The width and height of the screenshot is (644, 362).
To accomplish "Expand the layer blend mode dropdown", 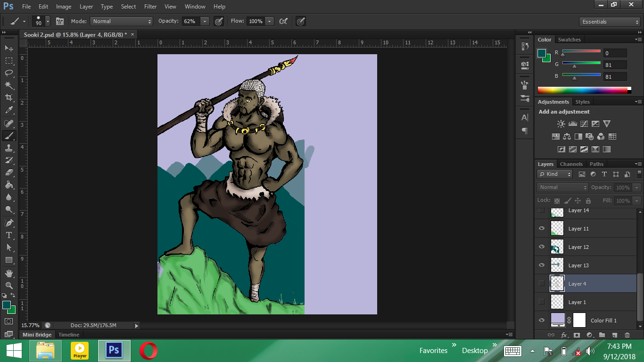I will pos(563,187).
